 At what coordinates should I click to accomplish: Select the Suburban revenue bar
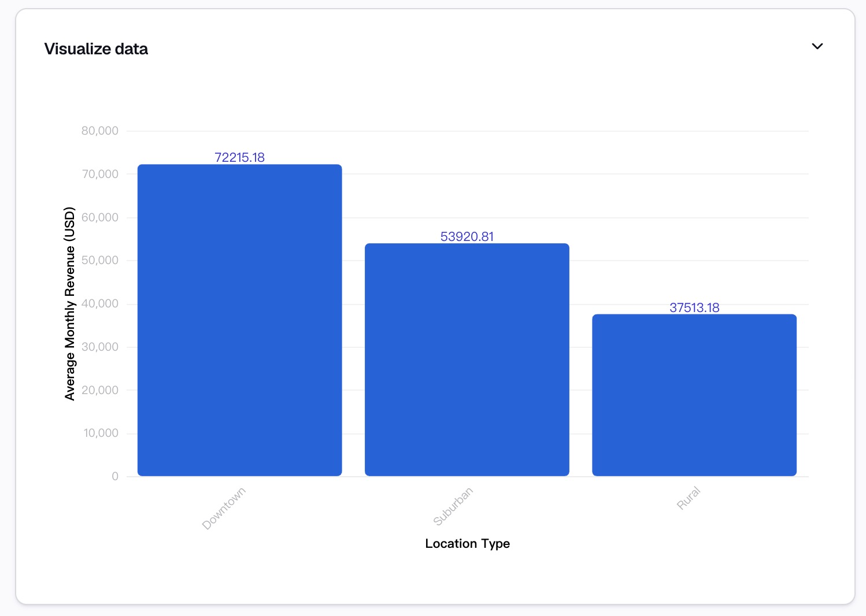467,359
